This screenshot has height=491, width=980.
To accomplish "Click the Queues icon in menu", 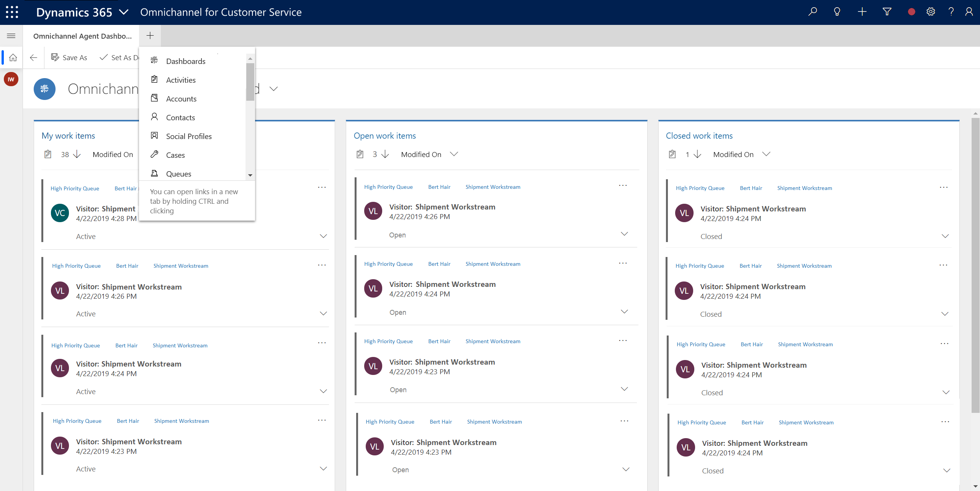I will coord(155,173).
